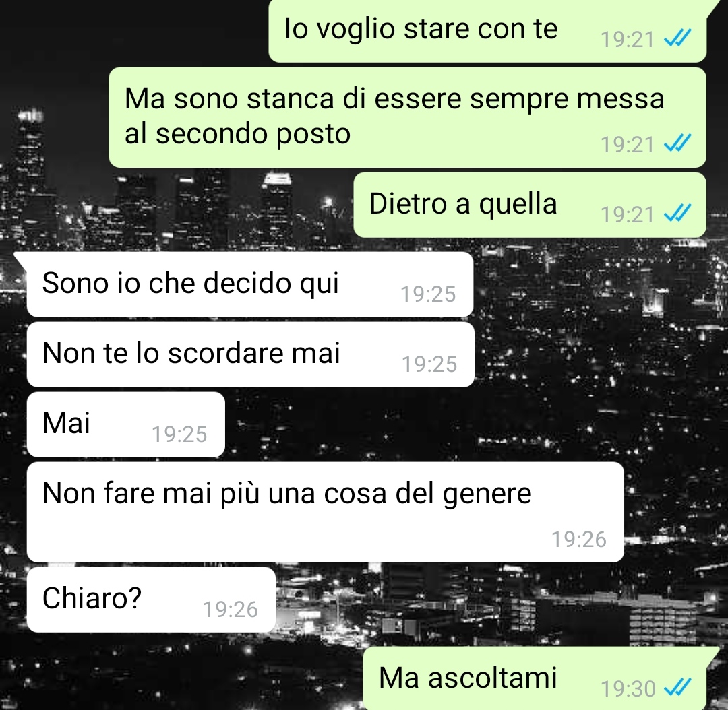Select 'Non fare mai più una cosa del genere'
This screenshot has height=710, width=728.
click(x=325, y=513)
